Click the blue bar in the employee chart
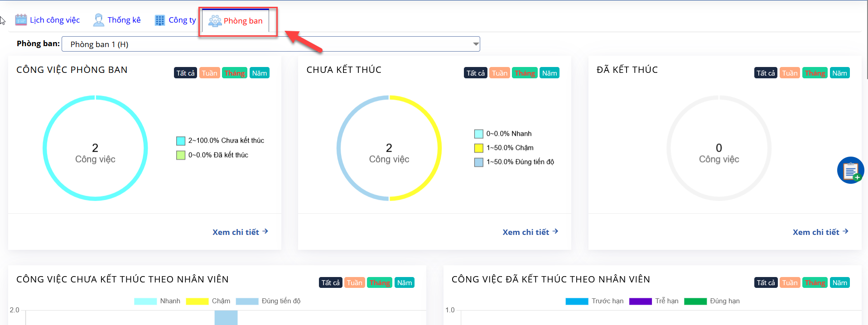 (226, 318)
